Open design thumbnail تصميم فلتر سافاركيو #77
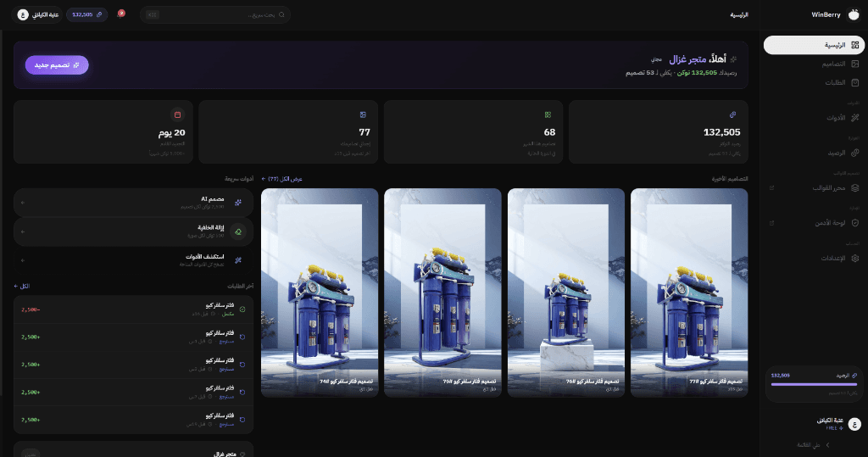This screenshot has width=868, height=457. click(x=689, y=293)
